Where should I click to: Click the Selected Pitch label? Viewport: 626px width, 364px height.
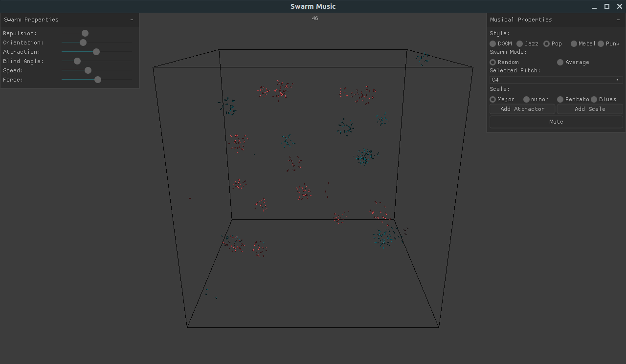tap(515, 70)
